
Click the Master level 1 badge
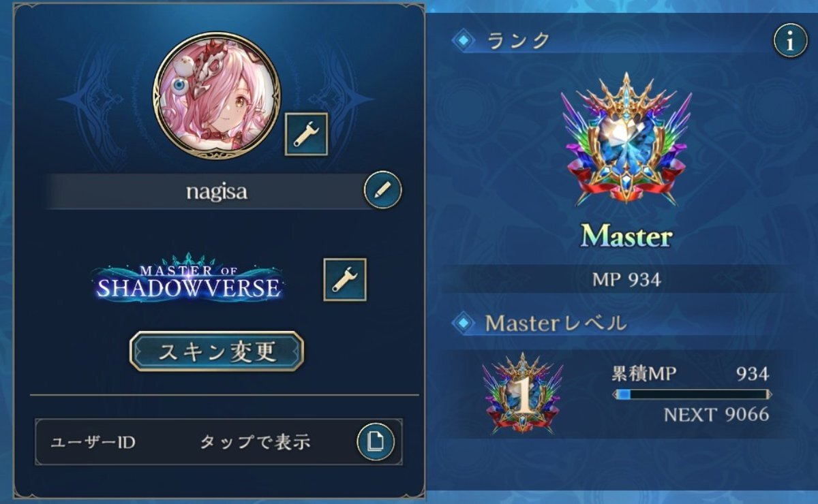click(523, 394)
